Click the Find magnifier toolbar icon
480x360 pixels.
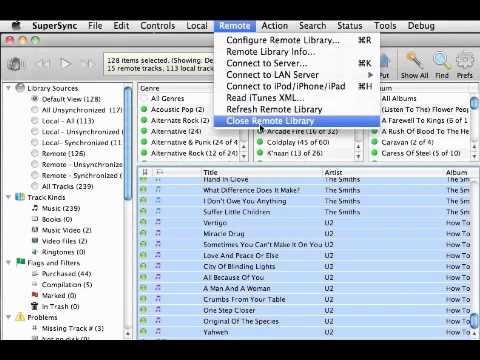[442, 65]
